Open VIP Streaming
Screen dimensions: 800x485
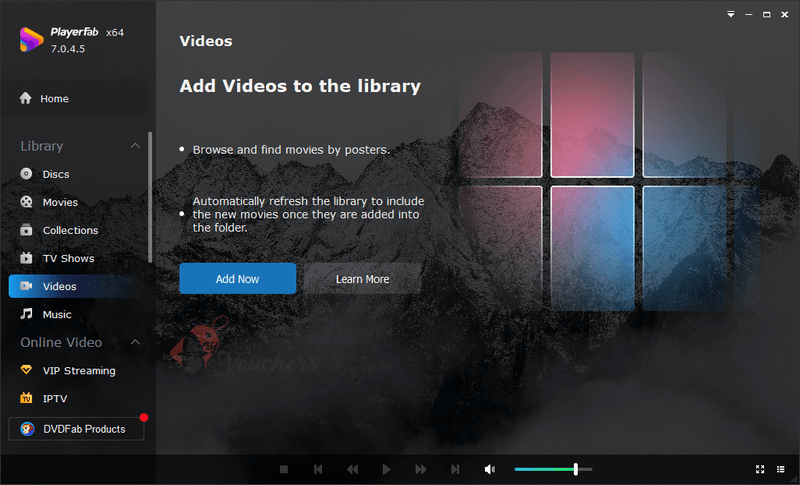[x=78, y=371]
